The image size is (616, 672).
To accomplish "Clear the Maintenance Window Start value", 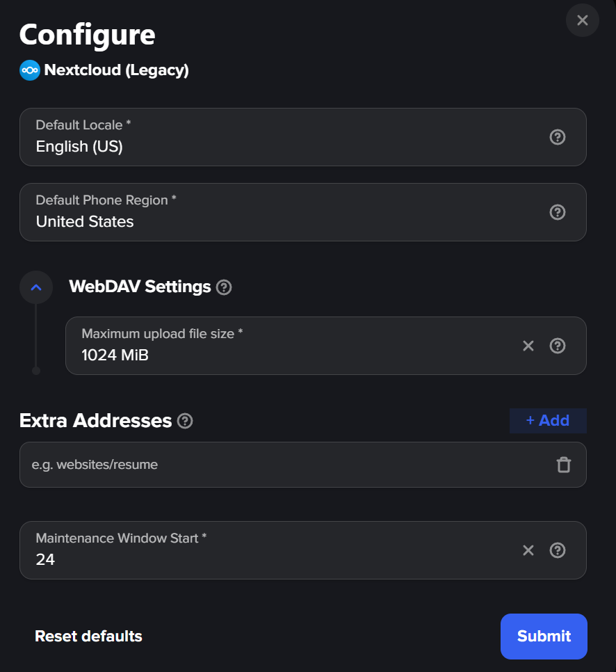I will pos(528,550).
